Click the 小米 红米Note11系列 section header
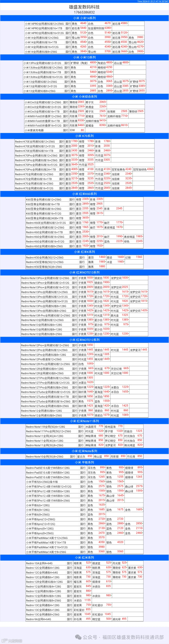Screen dimensions: 169x644 (84, 421)
